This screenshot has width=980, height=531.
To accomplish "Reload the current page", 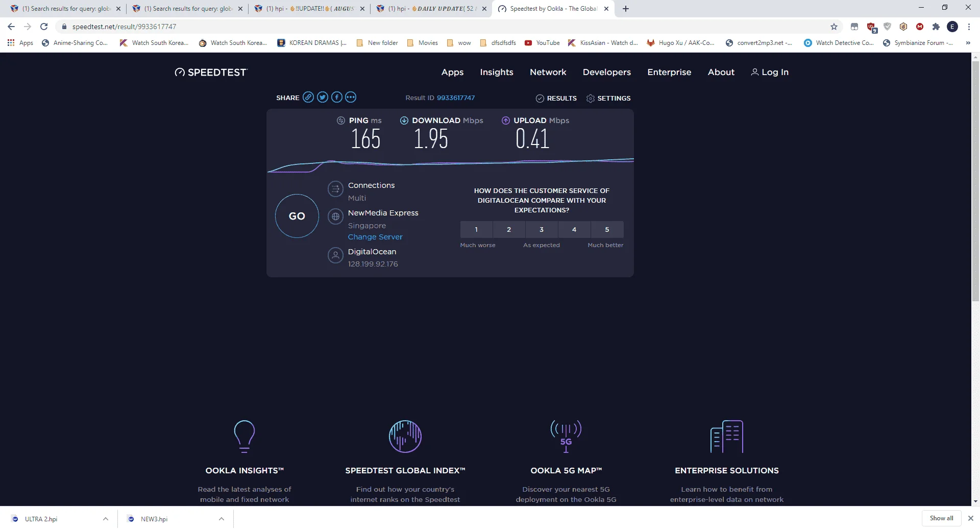I will coord(44,27).
